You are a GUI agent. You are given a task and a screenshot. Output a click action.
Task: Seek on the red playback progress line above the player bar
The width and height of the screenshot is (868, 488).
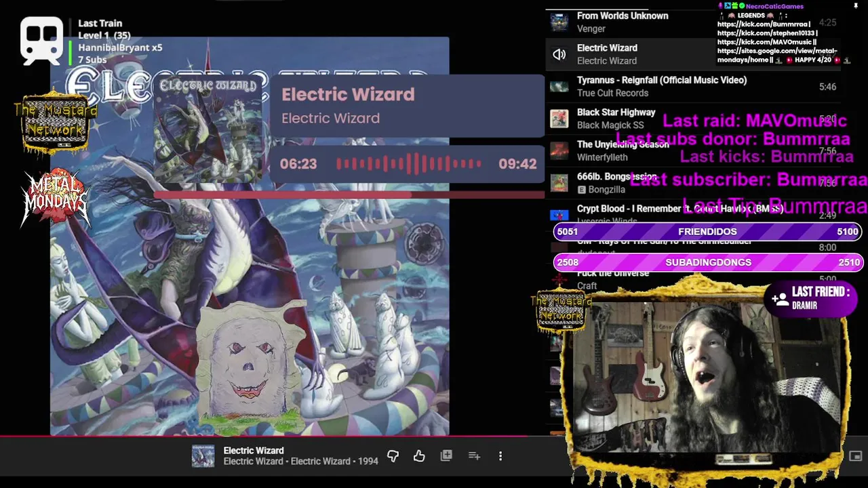click(271, 436)
